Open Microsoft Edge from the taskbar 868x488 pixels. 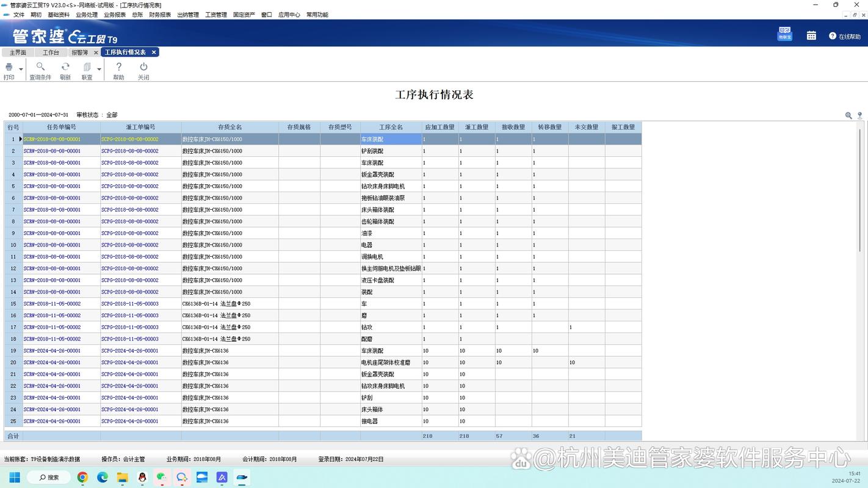(x=103, y=477)
